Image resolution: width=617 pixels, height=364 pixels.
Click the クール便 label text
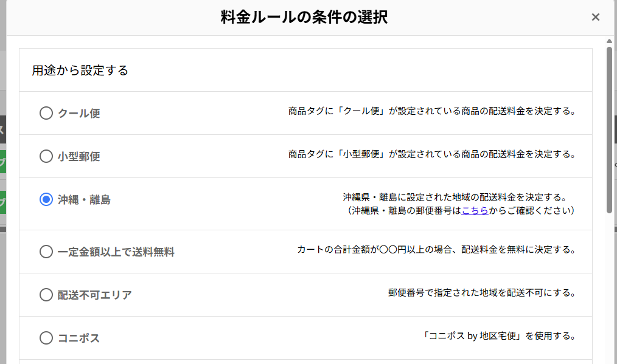(x=79, y=113)
